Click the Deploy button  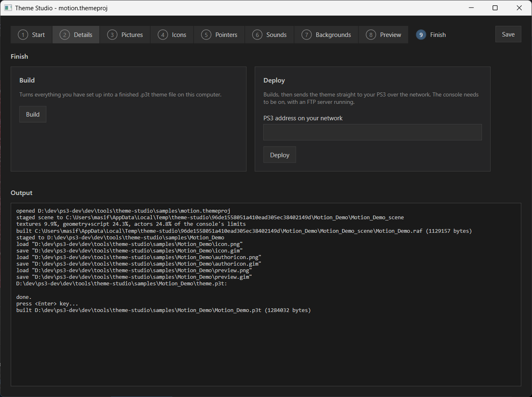(x=280, y=155)
